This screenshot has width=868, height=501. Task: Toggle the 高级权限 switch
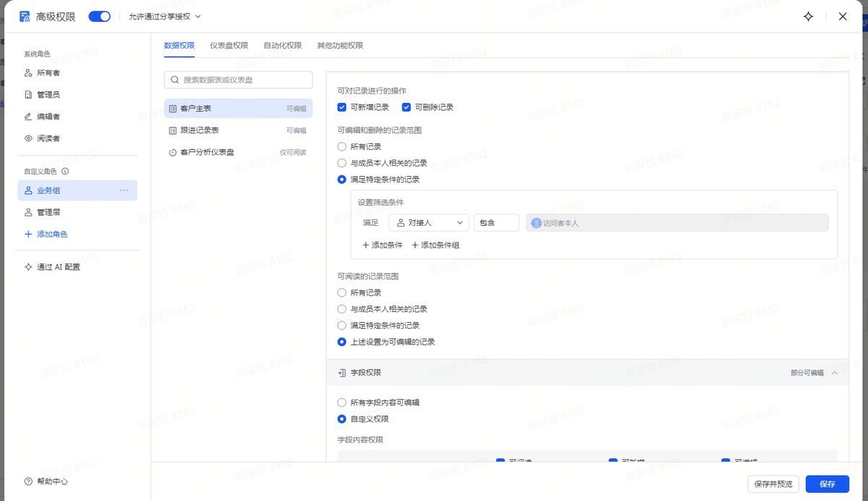[x=99, y=16]
